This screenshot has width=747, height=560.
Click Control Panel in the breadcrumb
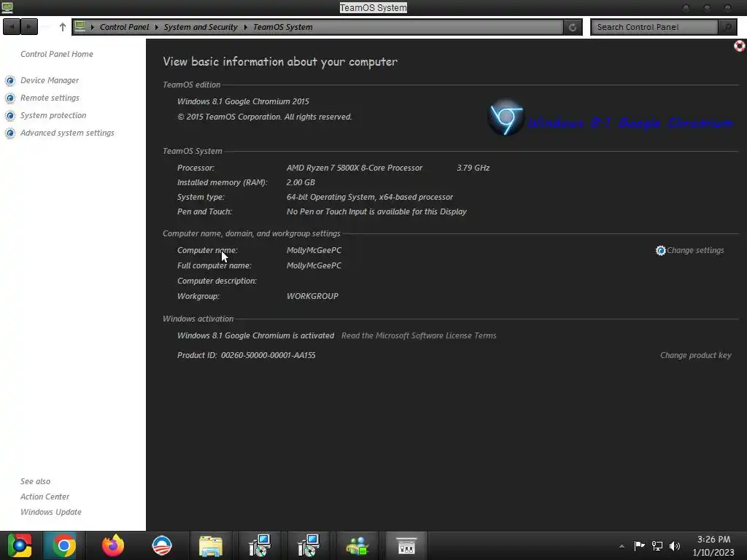(x=124, y=27)
